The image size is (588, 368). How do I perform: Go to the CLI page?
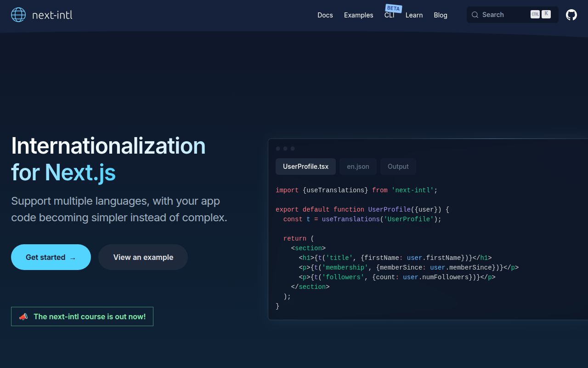[x=389, y=15]
